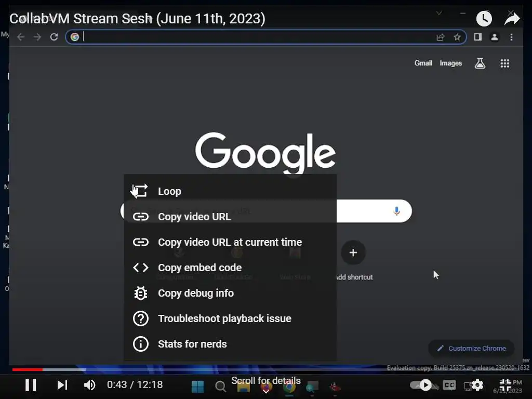
Task: Toggle the autoplay switch
Action: 421,385
